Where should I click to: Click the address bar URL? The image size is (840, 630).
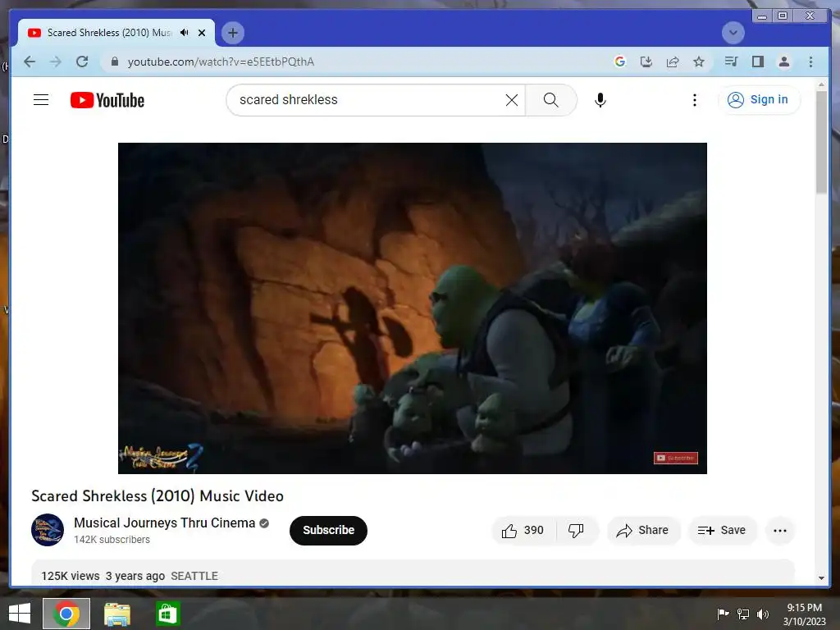click(221, 62)
